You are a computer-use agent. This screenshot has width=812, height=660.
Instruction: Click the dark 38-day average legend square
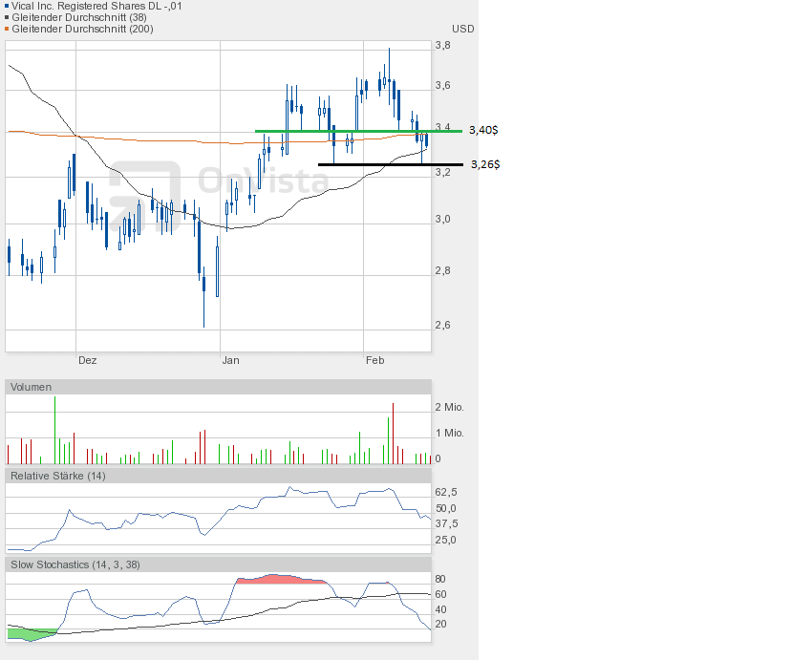pyautogui.click(x=7, y=17)
